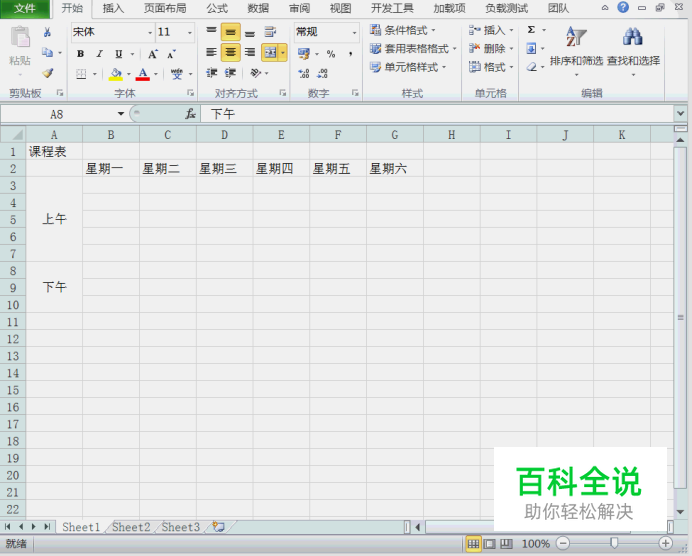This screenshot has height=556, width=692.
Task: Switch to the 插入 ribbon tab
Action: tap(113, 8)
